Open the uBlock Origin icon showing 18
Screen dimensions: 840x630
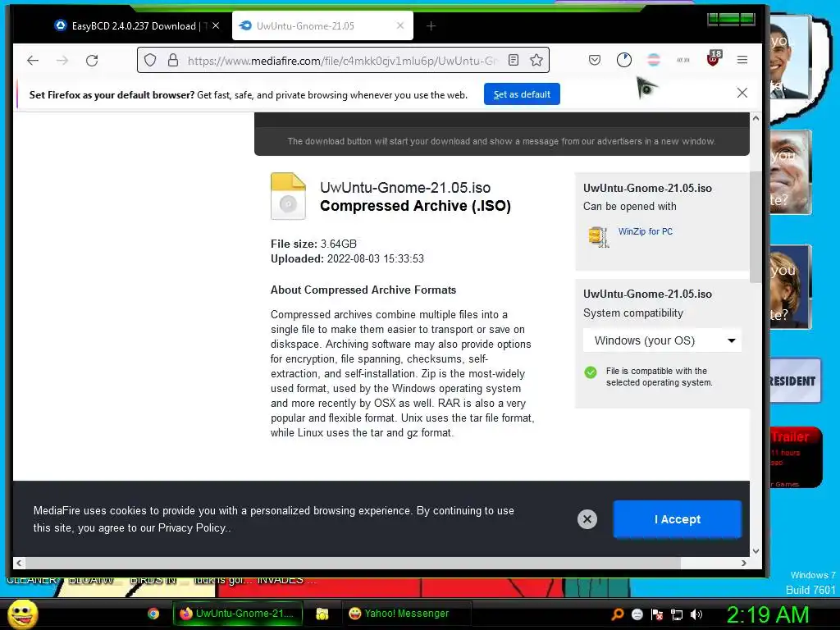pyautogui.click(x=714, y=58)
